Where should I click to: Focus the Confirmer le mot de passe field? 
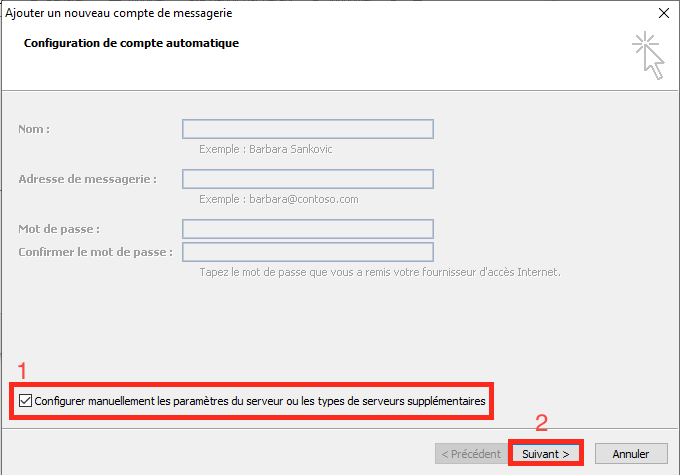307,252
